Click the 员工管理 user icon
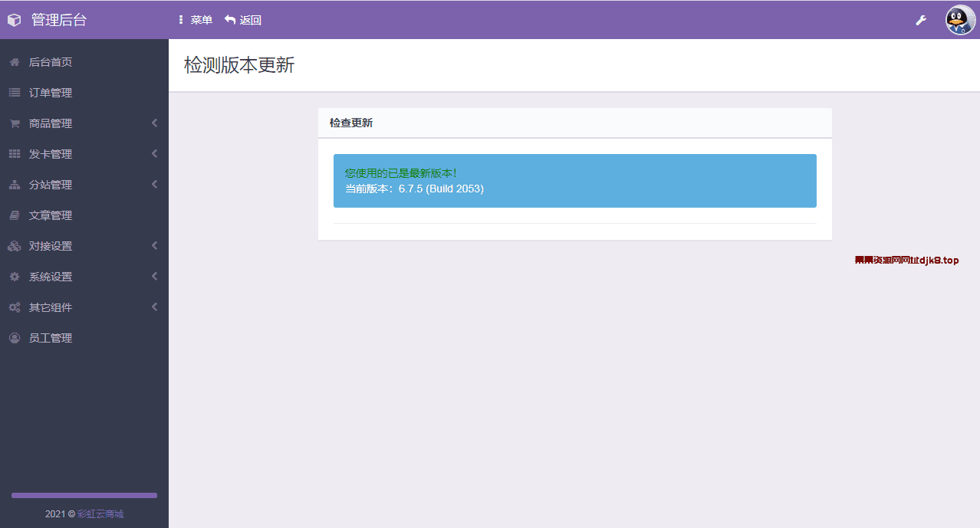 [x=13, y=337]
